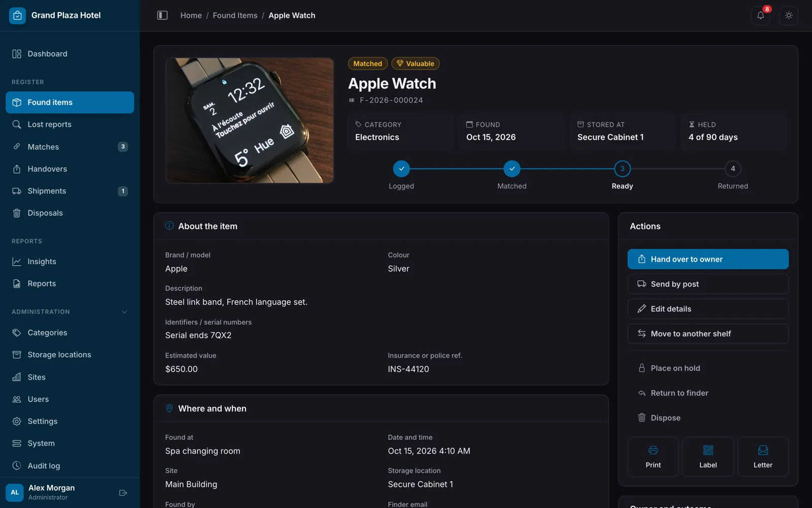
Task: Click the Logged step circle
Action: pyautogui.click(x=401, y=169)
